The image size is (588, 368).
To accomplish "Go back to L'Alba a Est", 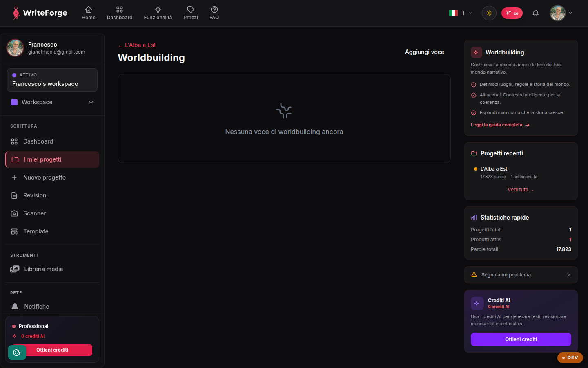I will tap(137, 45).
